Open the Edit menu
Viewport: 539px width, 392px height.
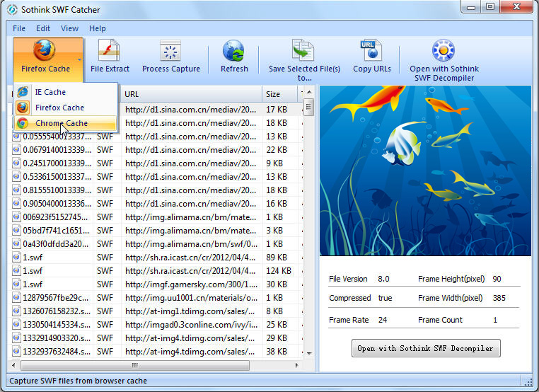(x=43, y=28)
